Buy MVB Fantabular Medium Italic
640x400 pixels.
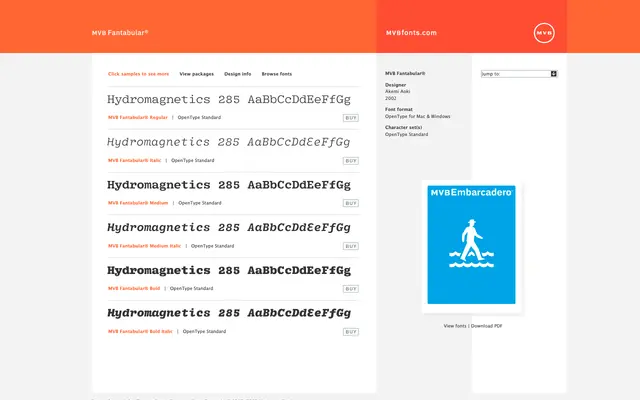(x=351, y=246)
